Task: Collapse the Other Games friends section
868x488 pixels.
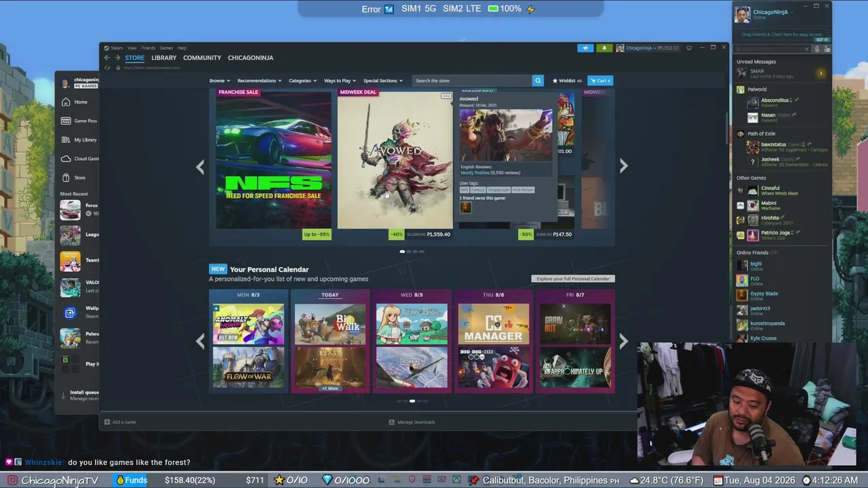Action: click(x=751, y=178)
